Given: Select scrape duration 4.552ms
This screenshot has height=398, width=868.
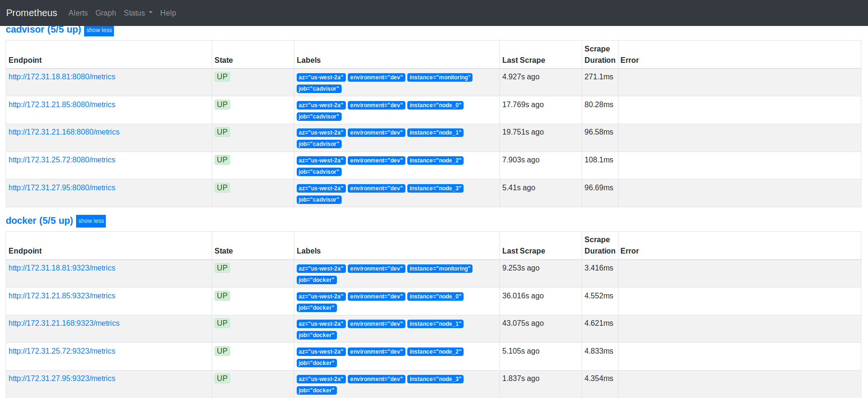Looking at the screenshot, I should pyautogui.click(x=599, y=296).
